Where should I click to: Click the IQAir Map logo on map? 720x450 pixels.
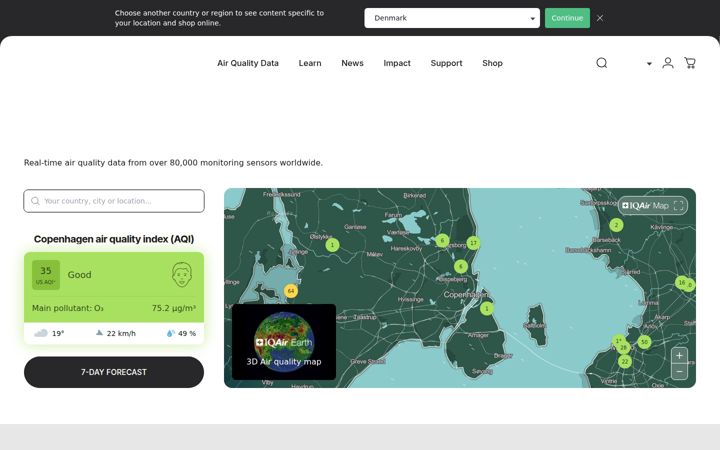(x=645, y=206)
